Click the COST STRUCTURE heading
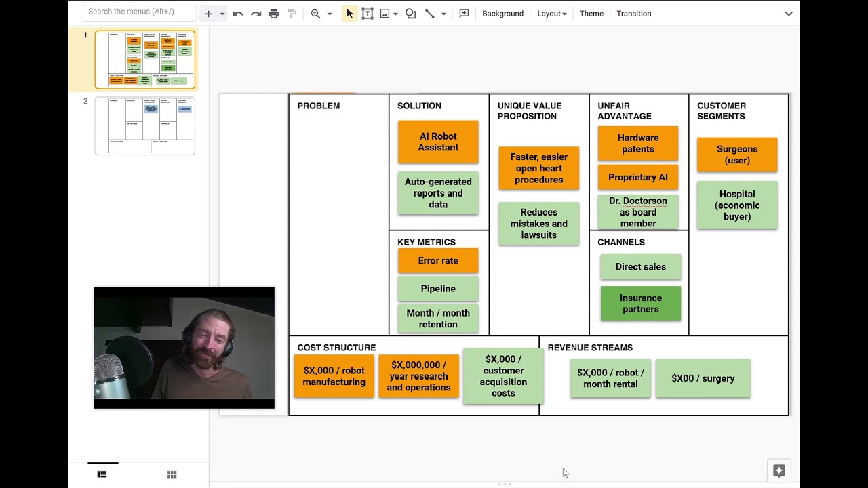This screenshot has height=488, width=868. pos(336,348)
